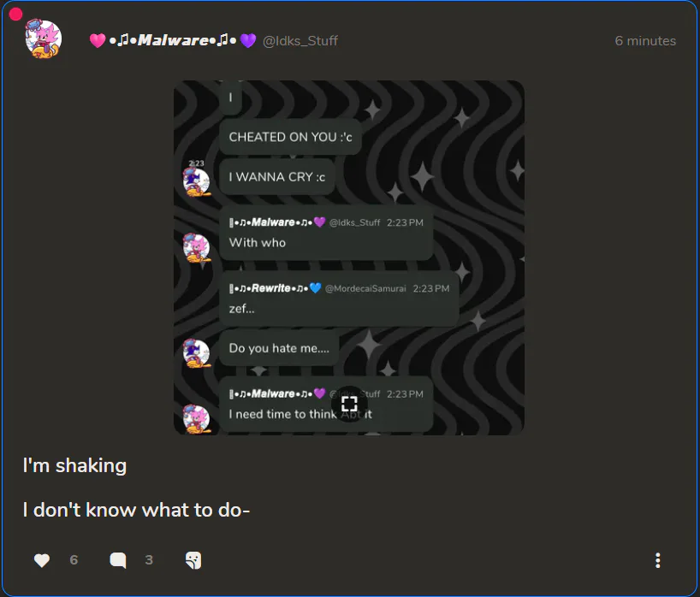Screen dimensions: 700x597
Task: Click the "Do you hate me...." message bubble
Action: click(x=279, y=348)
